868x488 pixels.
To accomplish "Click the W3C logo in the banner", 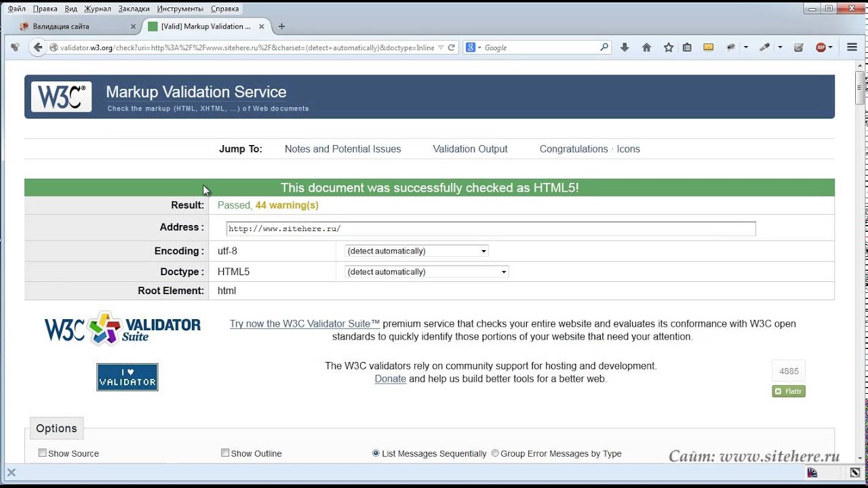I will point(62,97).
